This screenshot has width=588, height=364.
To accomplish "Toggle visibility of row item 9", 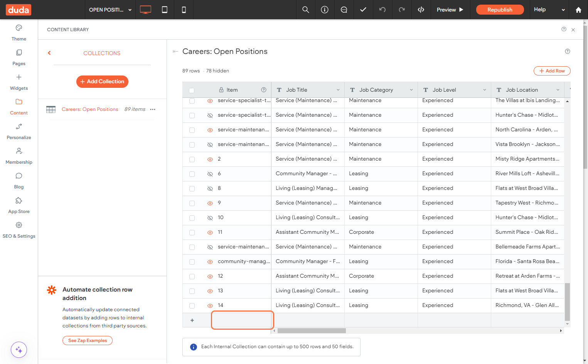I will point(210,203).
